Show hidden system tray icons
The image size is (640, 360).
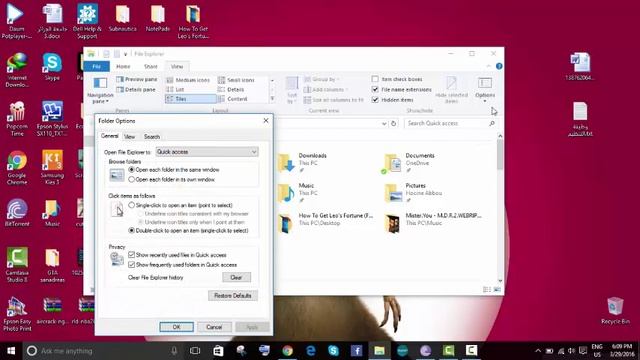tap(538, 351)
